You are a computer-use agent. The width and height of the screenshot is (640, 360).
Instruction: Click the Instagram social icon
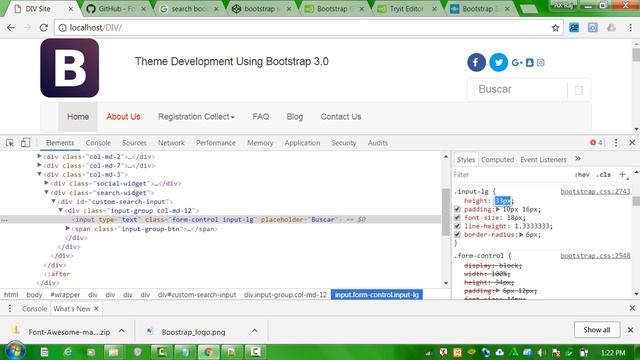pos(540,62)
